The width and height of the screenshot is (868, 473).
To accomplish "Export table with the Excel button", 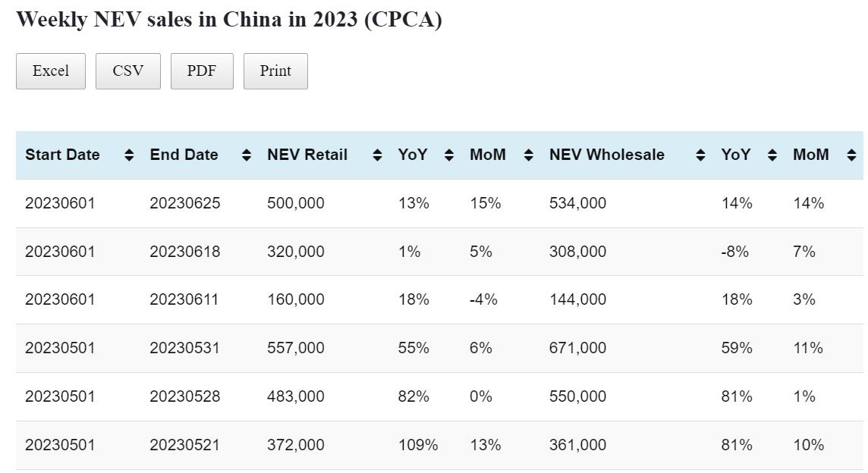I will [x=51, y=71].
